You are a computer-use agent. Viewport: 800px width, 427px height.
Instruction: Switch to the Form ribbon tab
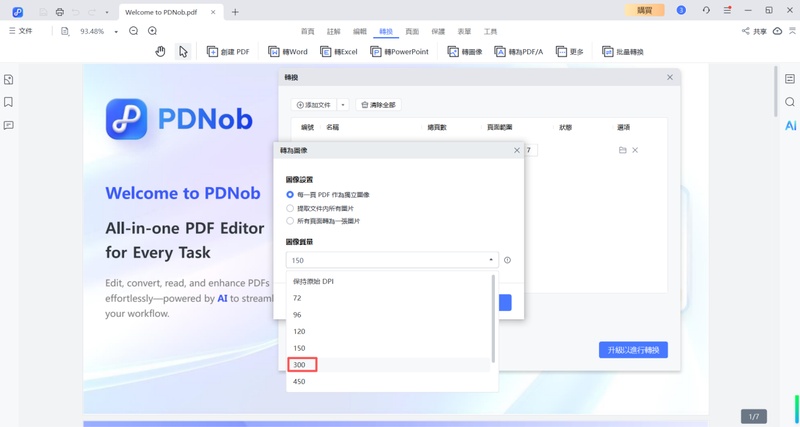pyautogui.click(x=464, y=31)
